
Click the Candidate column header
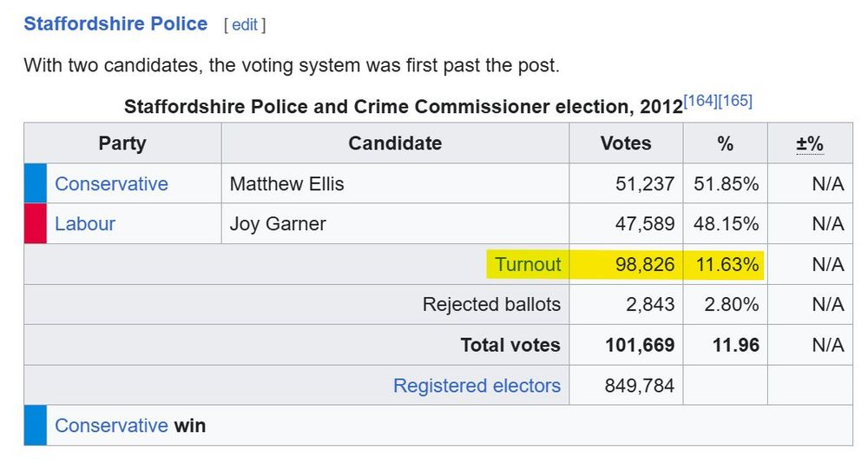click(x=395, y=143)
